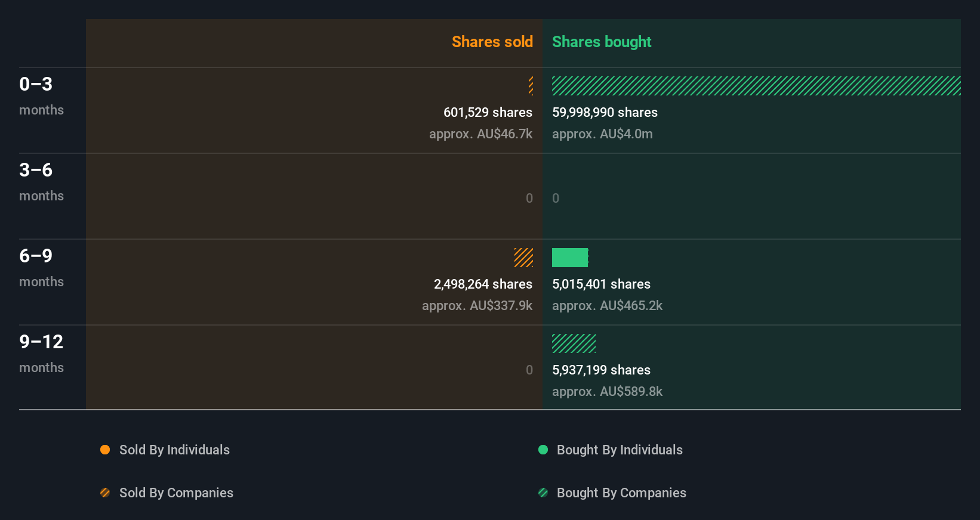
Task: Select the approx. AU$337.9k text
Action: [477, 306]
